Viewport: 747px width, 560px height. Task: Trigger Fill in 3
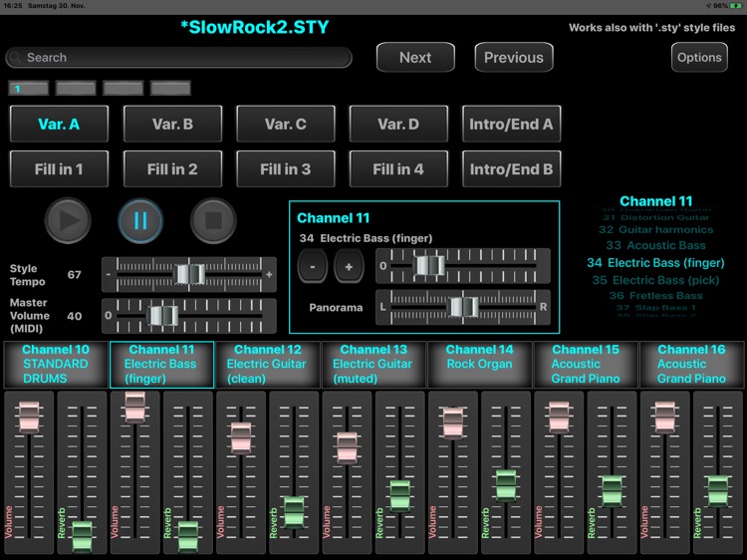click(x=286, y=169)
